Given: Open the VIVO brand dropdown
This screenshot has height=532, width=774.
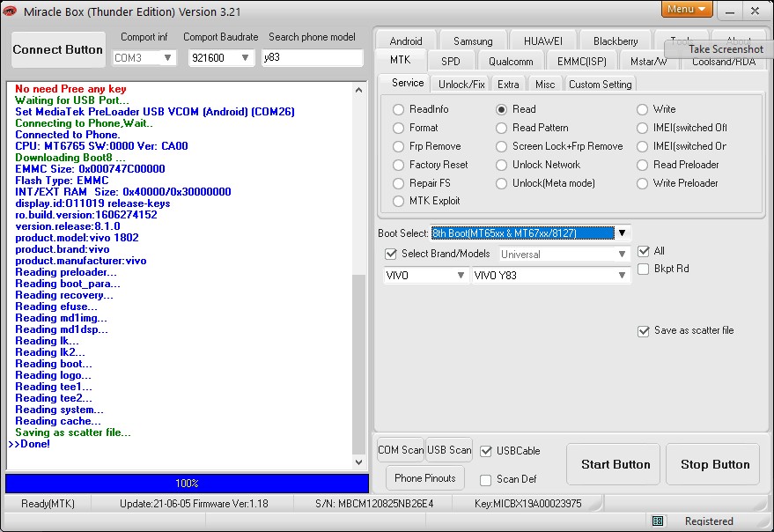Looking at the screenshot, I should 425,275.
